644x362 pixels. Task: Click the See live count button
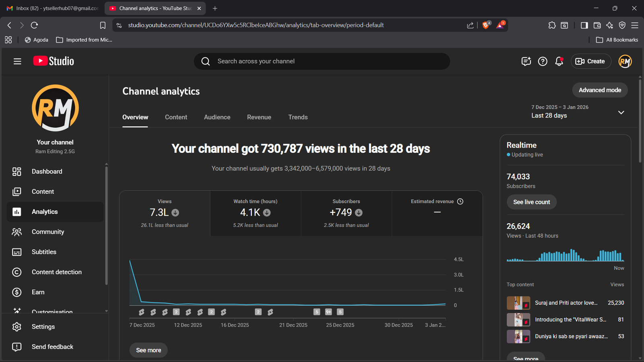[x=531, y=202]
